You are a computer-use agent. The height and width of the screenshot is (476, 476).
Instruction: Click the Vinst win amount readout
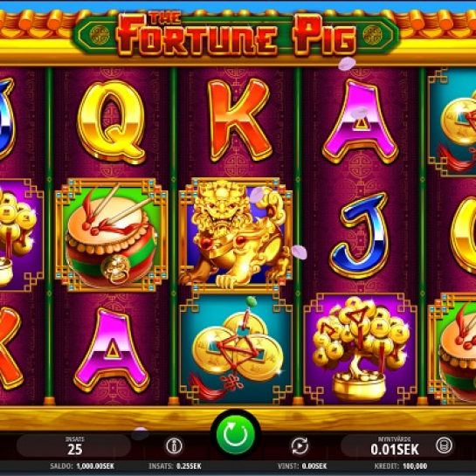pyautogui.click(x=302, y=466)
